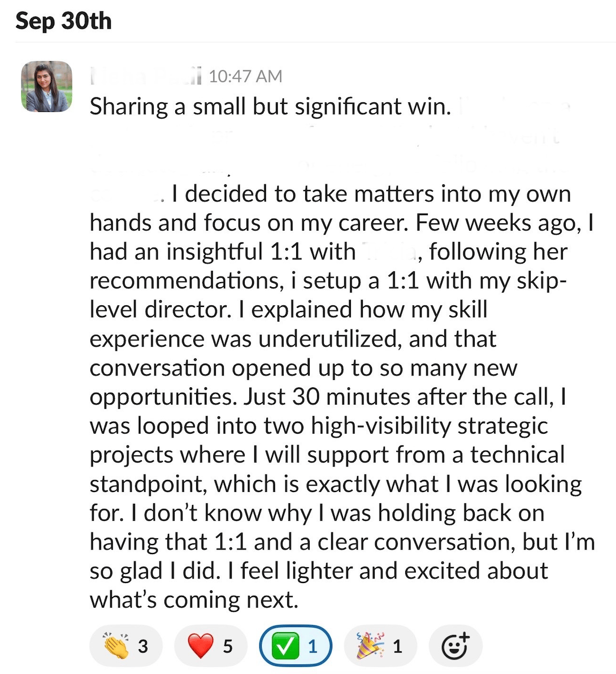The image size is (616, 674).
Task: Click the highlighted count 1 beside the checkmark
Action: [x=312, y=646]
